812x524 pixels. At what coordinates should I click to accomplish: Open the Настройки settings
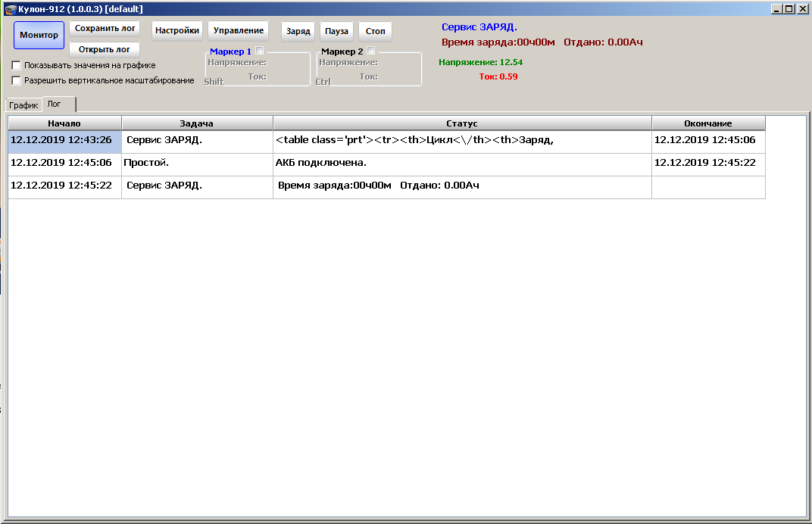coord(177,31)
